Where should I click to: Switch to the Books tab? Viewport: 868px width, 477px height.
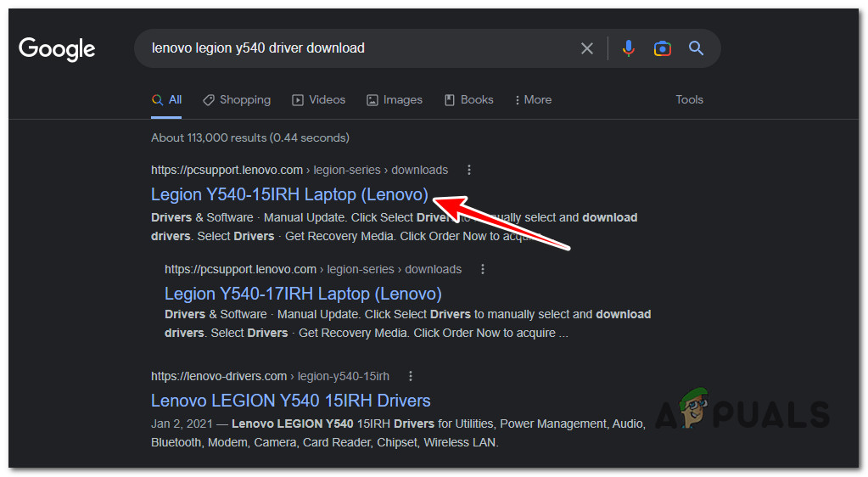tap(469, 99)
